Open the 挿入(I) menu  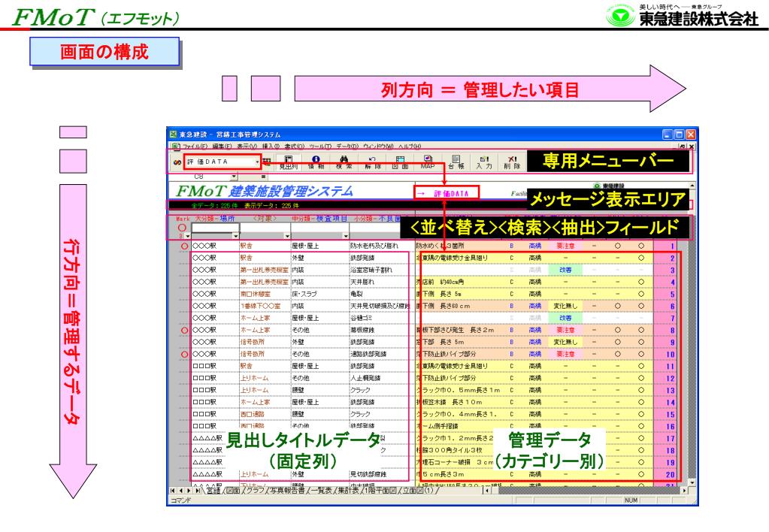271,146
